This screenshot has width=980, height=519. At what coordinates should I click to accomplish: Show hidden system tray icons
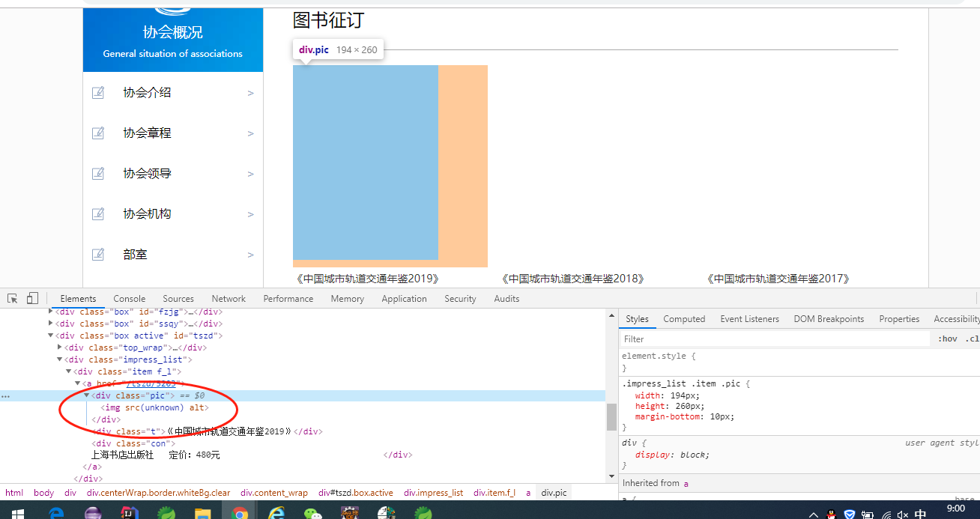click(814, 515)
